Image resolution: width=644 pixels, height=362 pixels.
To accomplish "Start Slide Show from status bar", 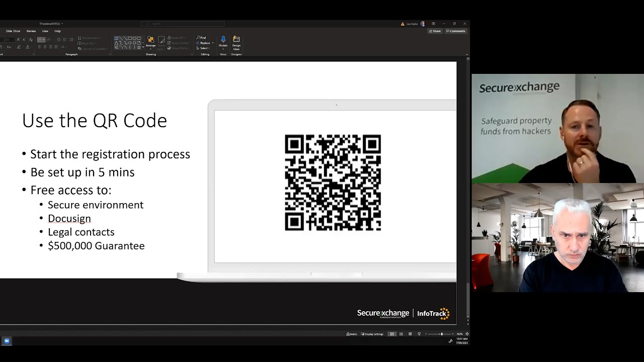I will [419, 334].
